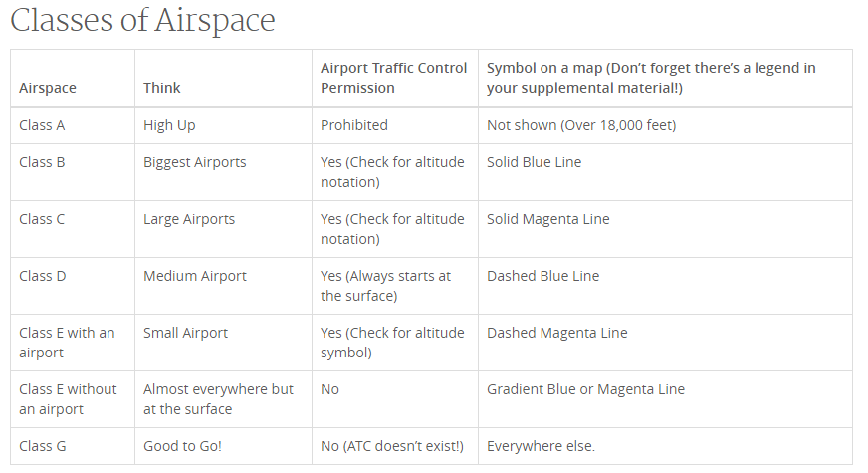Click the Prohibited cell
The height and width of the screenshot is (473, 868).
point(395,125)
